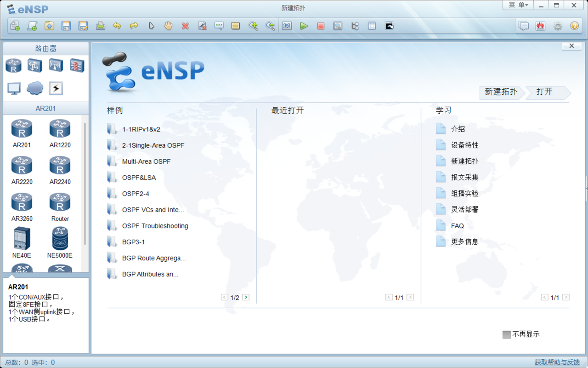The image size is (588, 368).
Task: Click the 获取帮助与反馈 link
Action: pyautogui.click(x=557, y=362)
